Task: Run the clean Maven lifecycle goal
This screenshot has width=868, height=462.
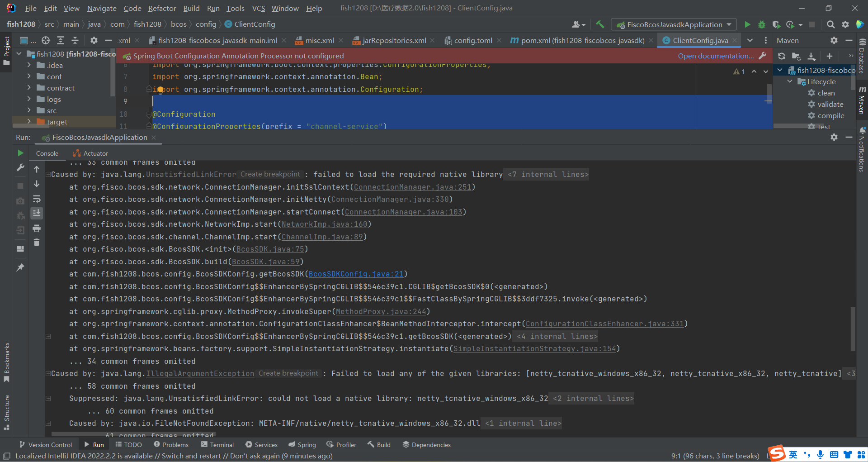Action: 826,93
